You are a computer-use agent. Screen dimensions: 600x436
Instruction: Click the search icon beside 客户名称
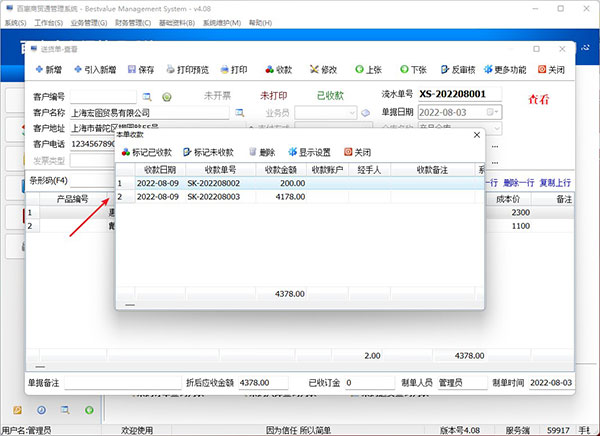pos(240,113)
